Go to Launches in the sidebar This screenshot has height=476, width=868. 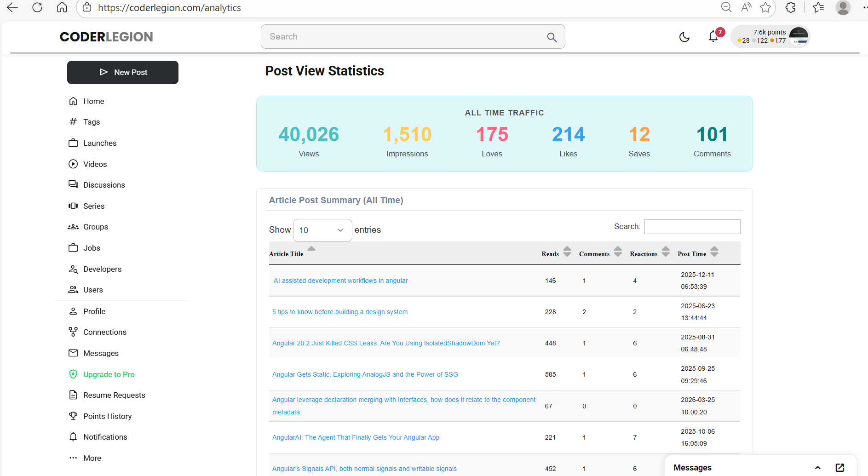[x=100, y=143]
